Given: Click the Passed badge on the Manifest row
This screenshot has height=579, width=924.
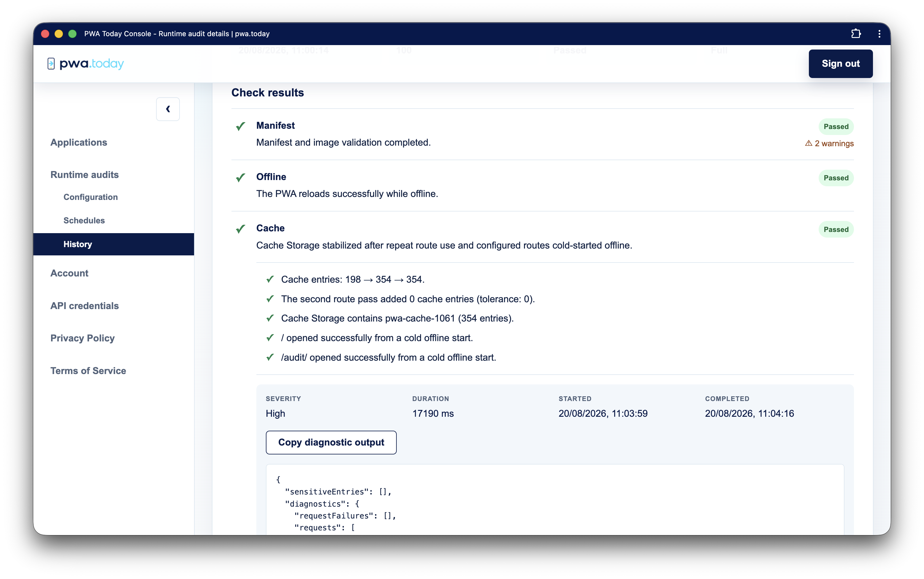Looking at the screenshot, I should tap(836, 126).
